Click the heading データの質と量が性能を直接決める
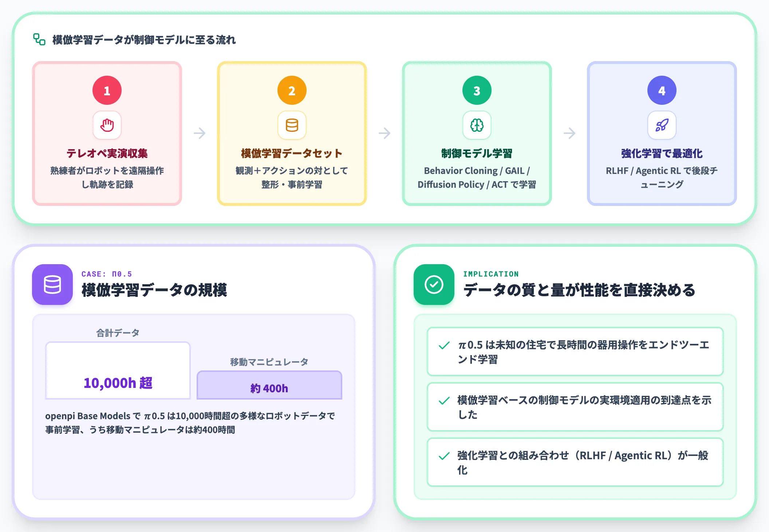The height and width of the screenshot is (532, 769). (x=579, y=290)
